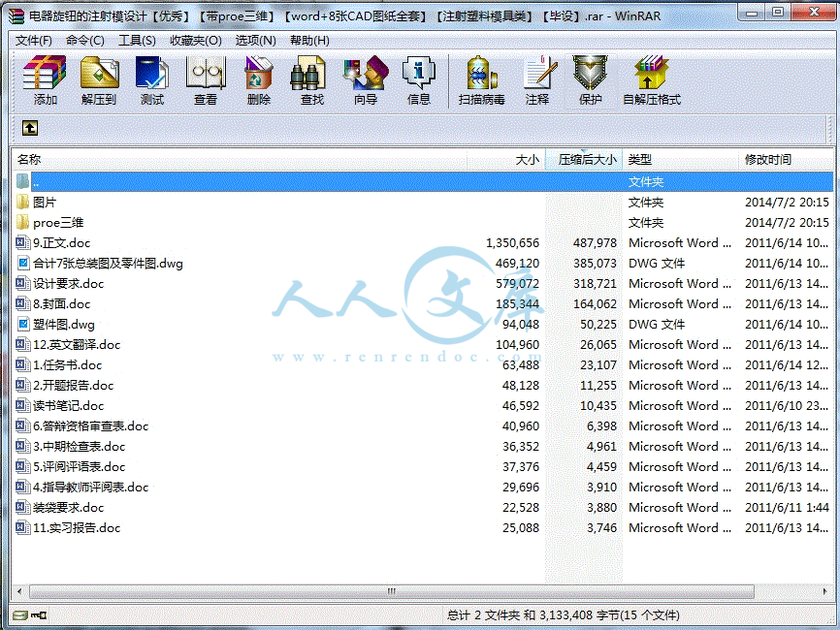Click date 2011/6/11 1:44
The height and width of the screenshot is (630, 840).
click(787, 507)
